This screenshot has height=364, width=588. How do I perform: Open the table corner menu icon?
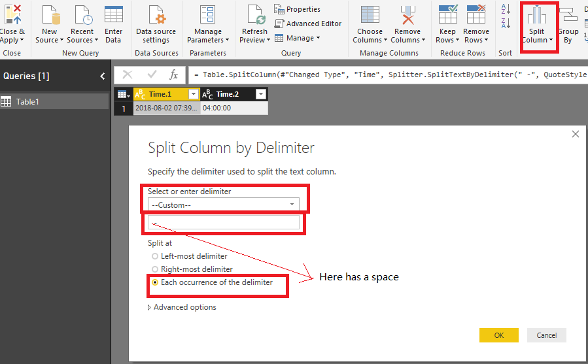(124, 94)
